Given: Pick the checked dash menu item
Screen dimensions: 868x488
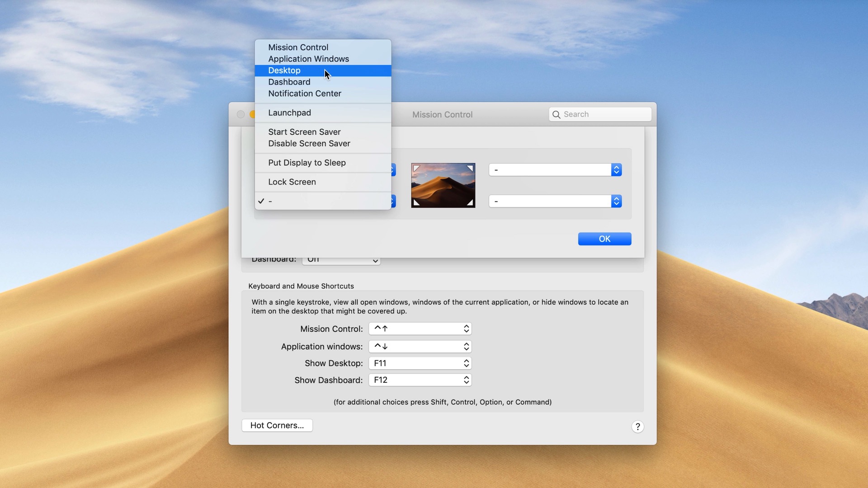Looking at the screenshot, I should (x=270, y=201).
